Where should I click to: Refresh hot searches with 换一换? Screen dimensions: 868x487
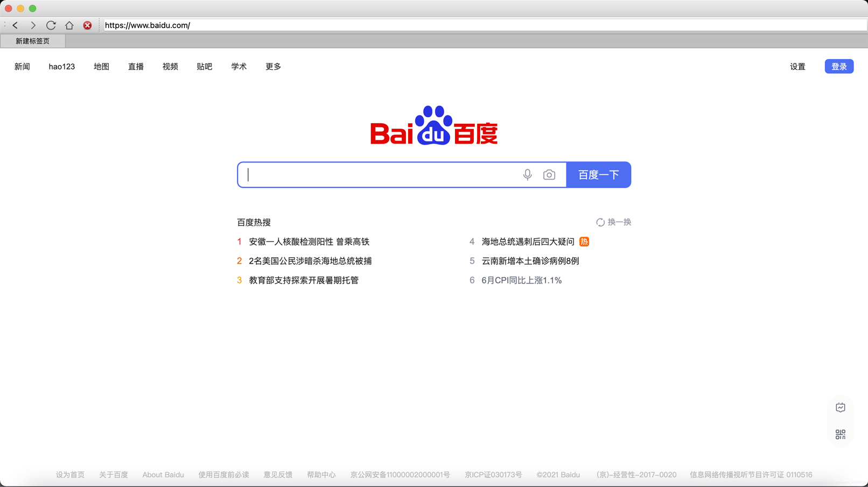(x=613, y=222)
